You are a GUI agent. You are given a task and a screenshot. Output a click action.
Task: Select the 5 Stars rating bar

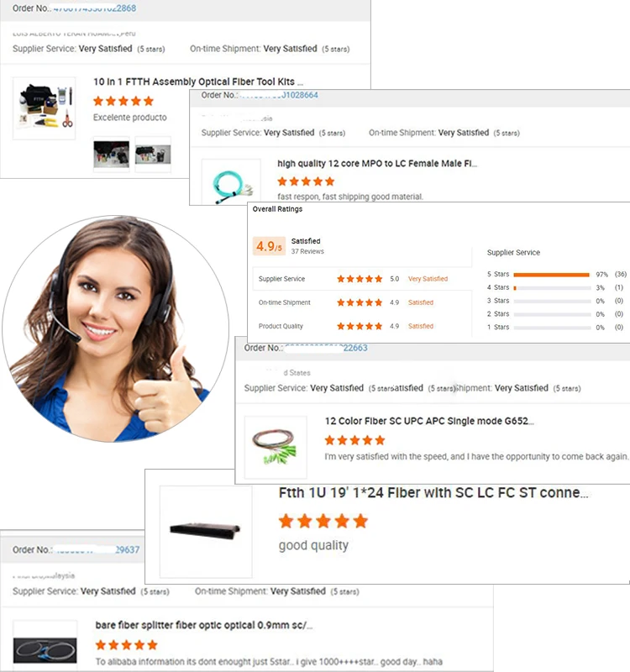coord(552,275)
